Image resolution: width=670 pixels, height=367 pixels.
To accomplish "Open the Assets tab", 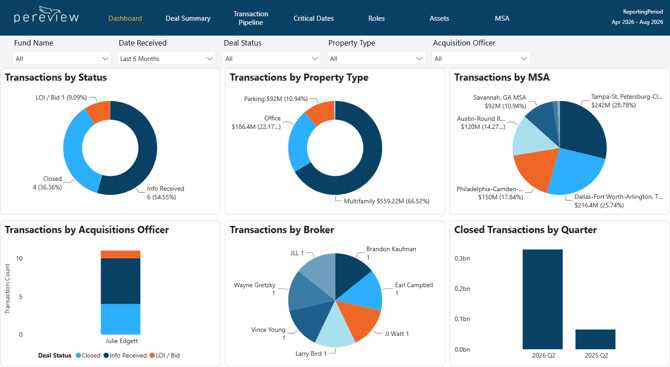I will tap(439, 18).
